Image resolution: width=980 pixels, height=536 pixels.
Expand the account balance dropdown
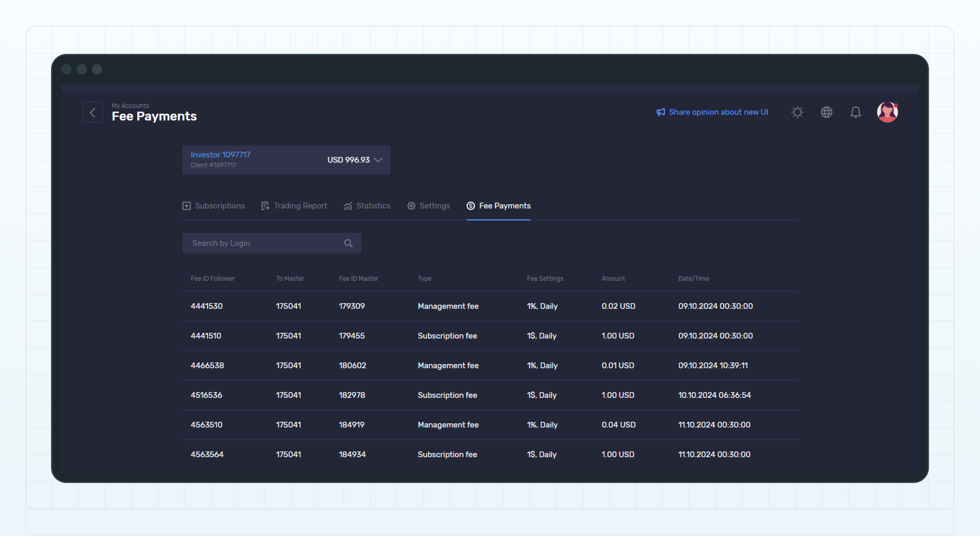click(378, 160)
